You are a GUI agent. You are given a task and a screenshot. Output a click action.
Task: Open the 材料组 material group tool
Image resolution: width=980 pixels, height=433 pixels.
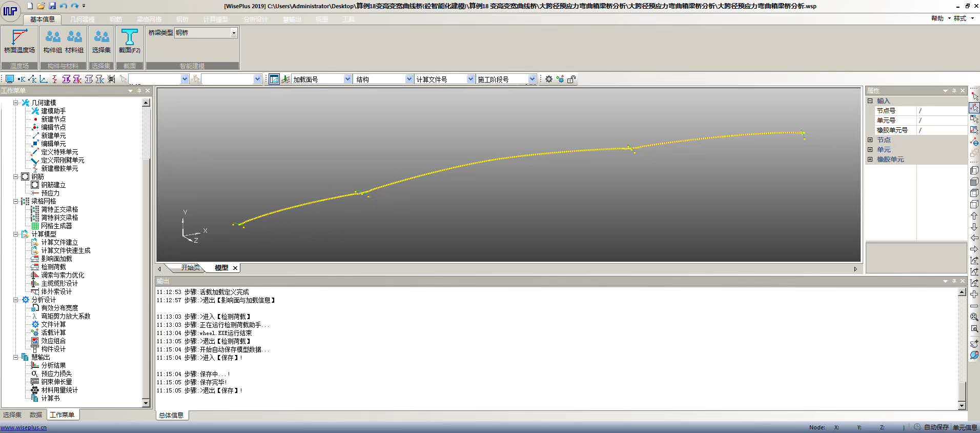74,42
